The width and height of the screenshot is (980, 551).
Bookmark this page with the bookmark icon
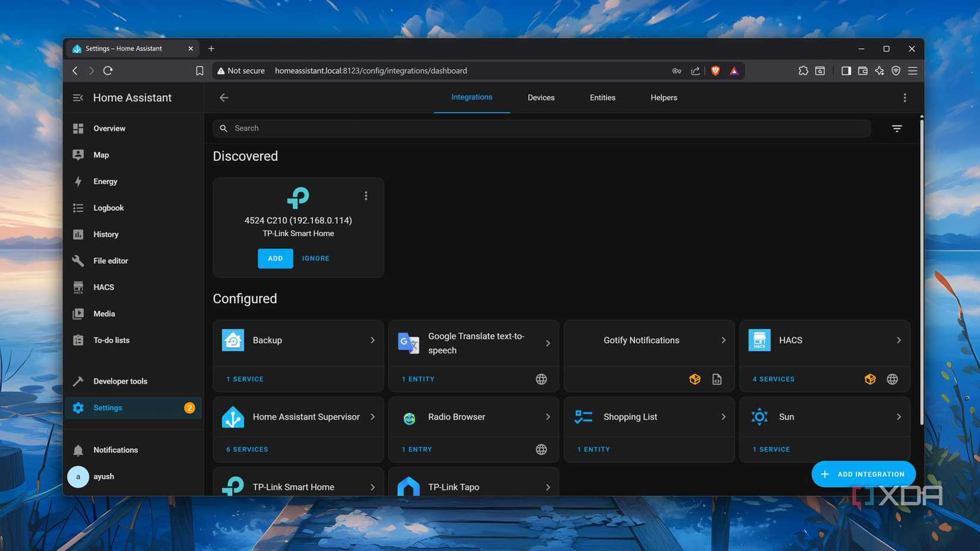200,71
